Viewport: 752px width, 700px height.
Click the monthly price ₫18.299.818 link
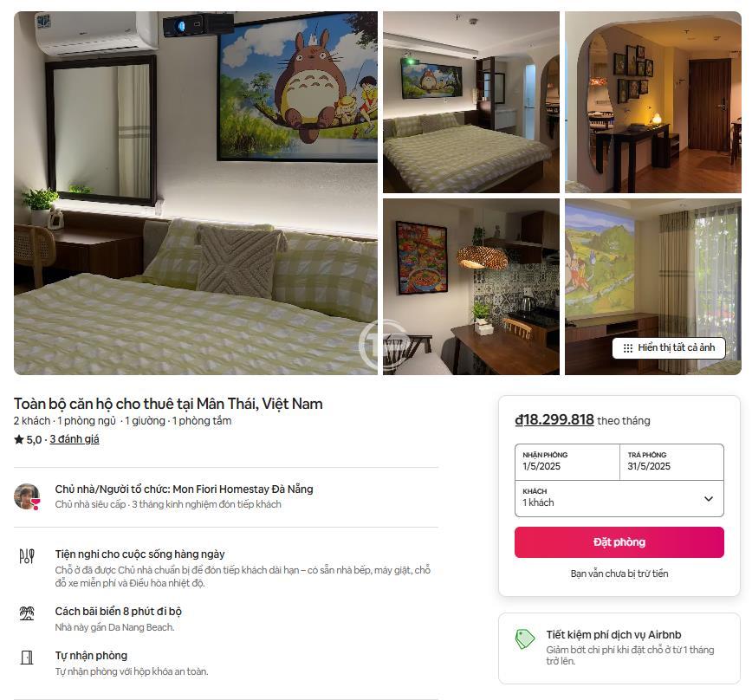(x=554, y=420)
